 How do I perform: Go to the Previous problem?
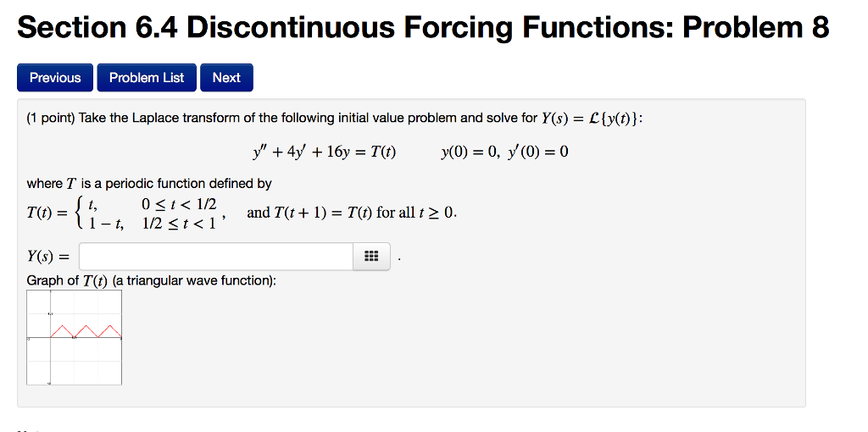(55, 78)
